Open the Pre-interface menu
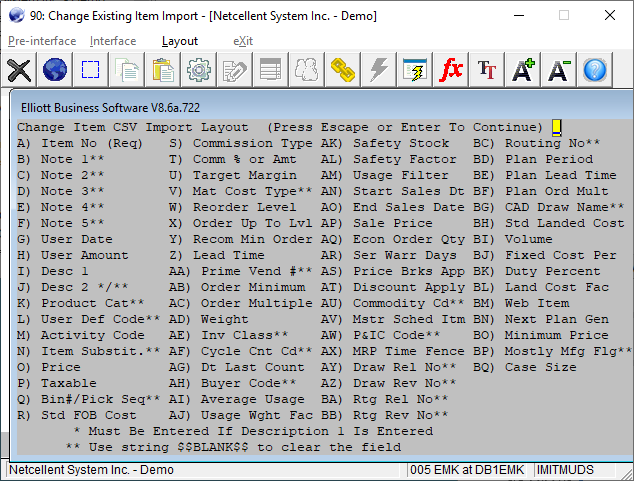This screenshot has height=481, width=634. coord(42,41)
